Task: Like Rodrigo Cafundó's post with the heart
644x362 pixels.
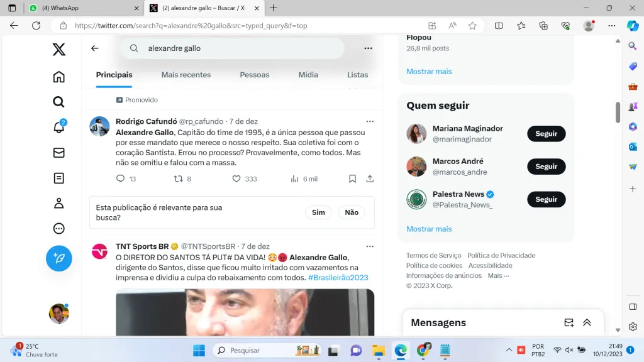Action: tap(236, 178)
